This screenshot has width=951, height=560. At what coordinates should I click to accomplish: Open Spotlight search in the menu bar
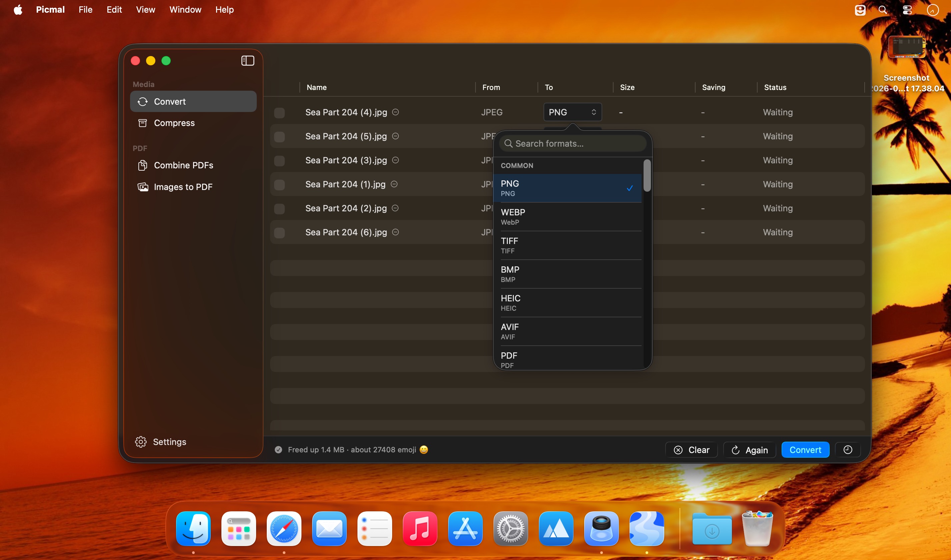[x=883, y=10]
